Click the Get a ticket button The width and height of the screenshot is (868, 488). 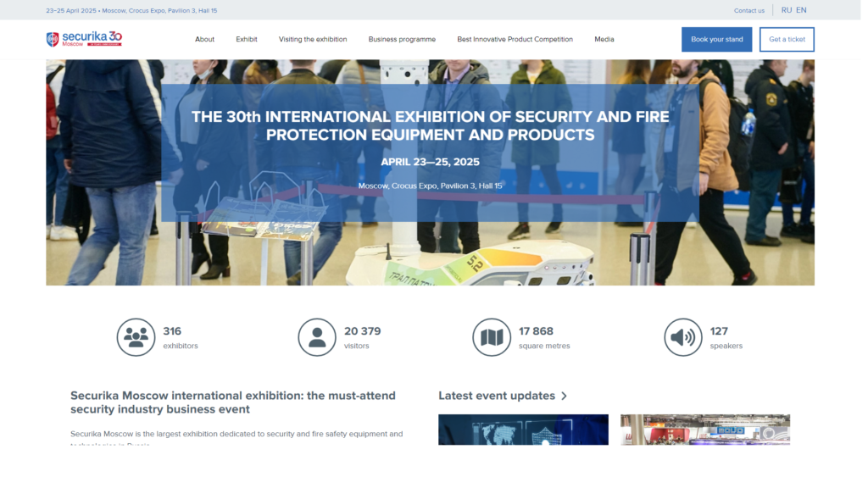[x=787, y=39]
